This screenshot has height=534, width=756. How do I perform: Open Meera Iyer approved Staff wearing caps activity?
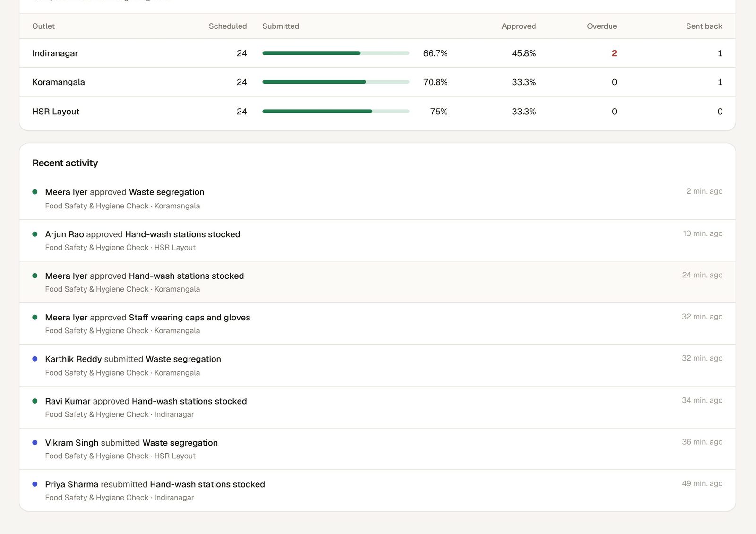[x=378, y=324]
